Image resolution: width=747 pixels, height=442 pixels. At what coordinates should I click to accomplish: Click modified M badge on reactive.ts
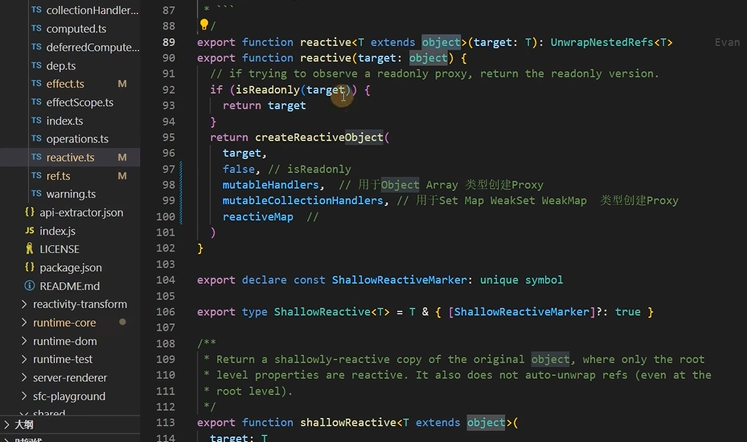coord(122,158)
